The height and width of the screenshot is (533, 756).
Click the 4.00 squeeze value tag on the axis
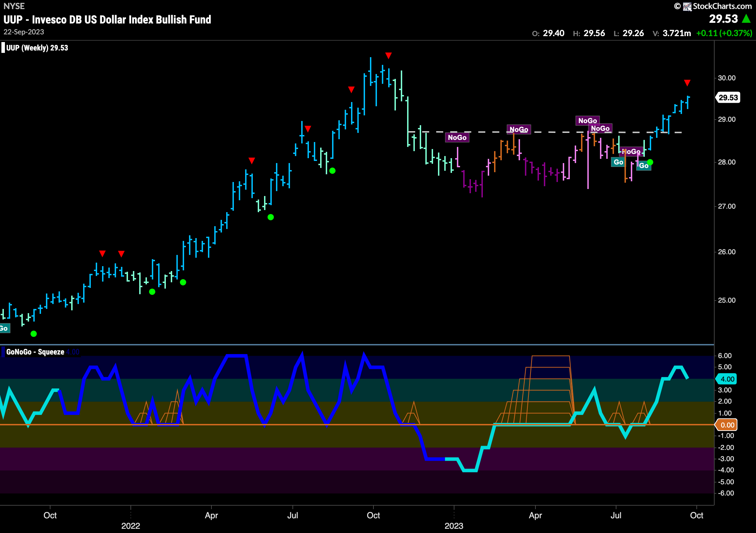727,379
